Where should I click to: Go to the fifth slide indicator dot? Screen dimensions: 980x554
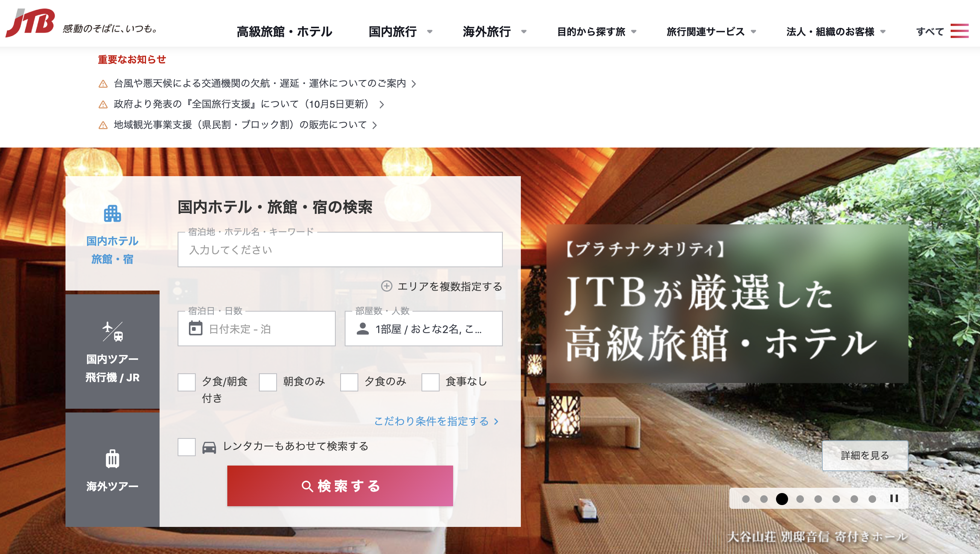[818, 499]
